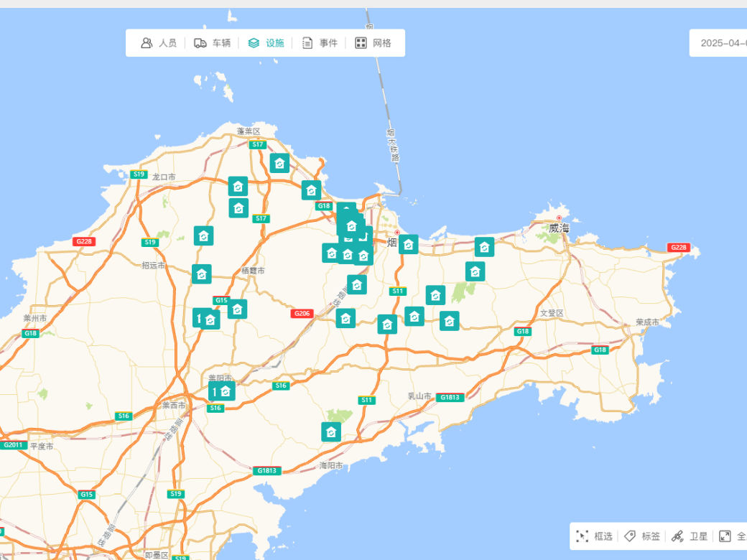
Task: Select the 车辆 (vehicles) truck icon
Action: tap(200, 43)
